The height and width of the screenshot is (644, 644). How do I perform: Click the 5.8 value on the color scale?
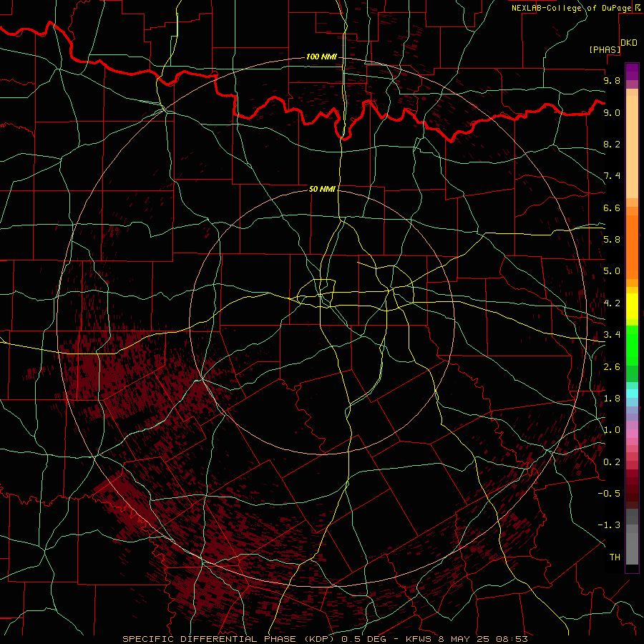click(x=612, y=240)
